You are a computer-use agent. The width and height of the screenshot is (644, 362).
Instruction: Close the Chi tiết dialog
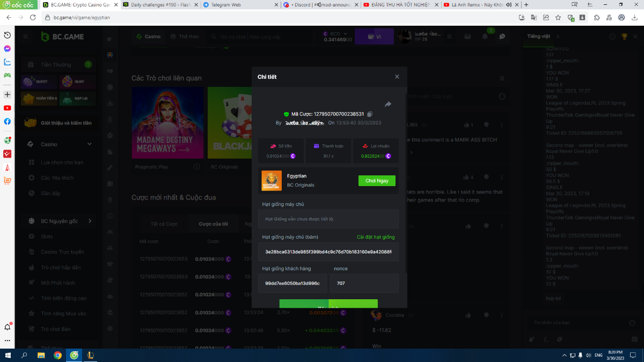point(397,77)
